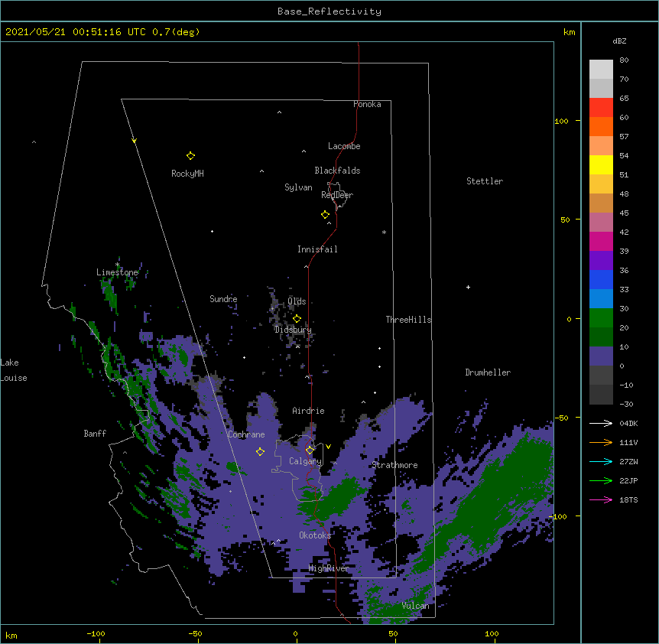Click the plus marker south of Stettler

(x=468, y=287)
